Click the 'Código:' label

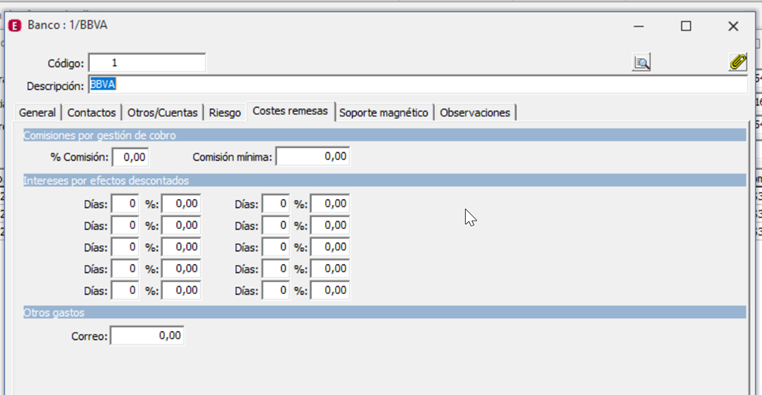click(66, 64)
